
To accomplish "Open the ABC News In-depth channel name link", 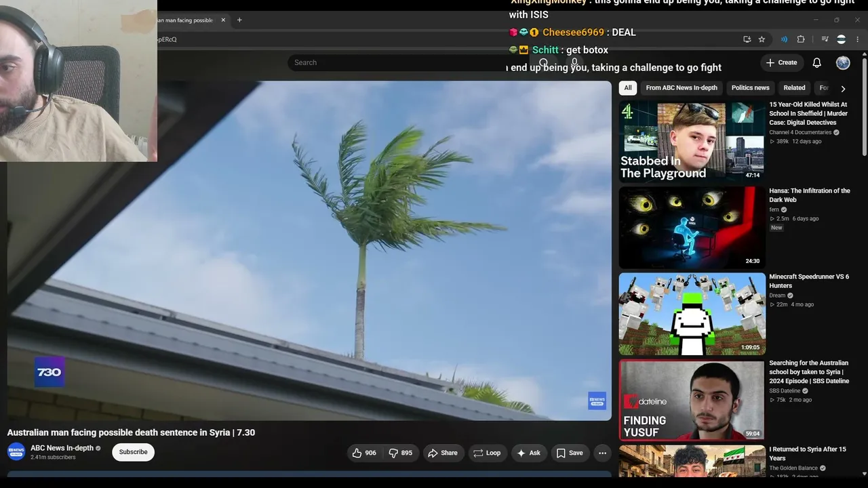I will coord(62,448).
